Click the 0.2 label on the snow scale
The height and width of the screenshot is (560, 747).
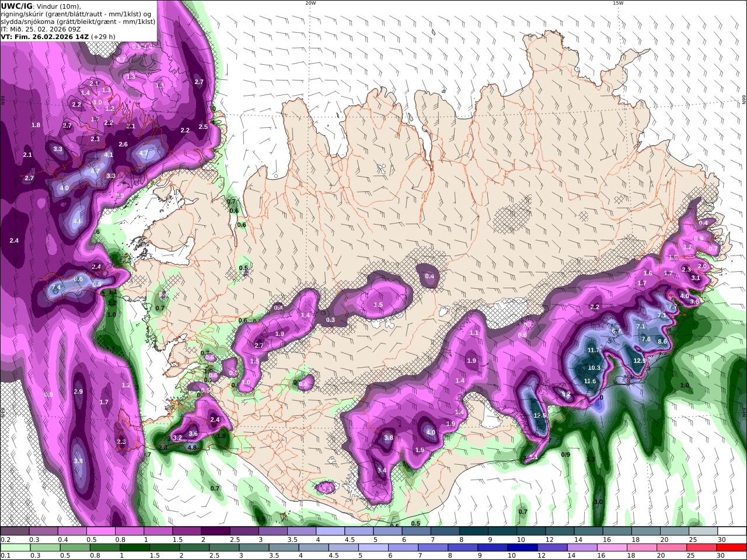(x=5, y=540)
